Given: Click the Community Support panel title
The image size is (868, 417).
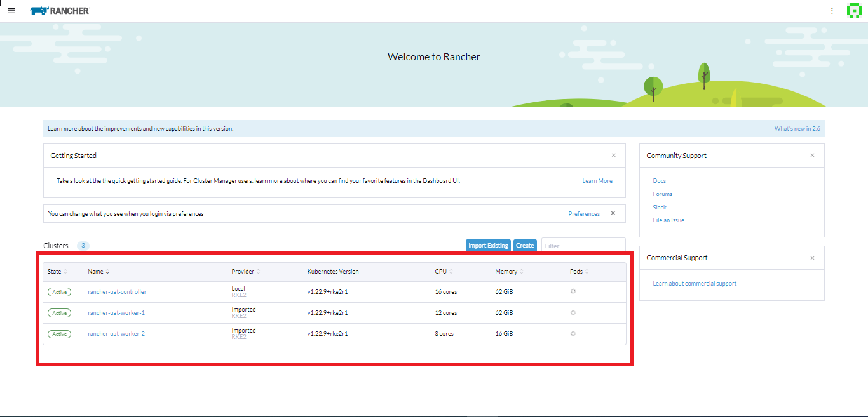Looking at the screenshot, I should (677, 156).
